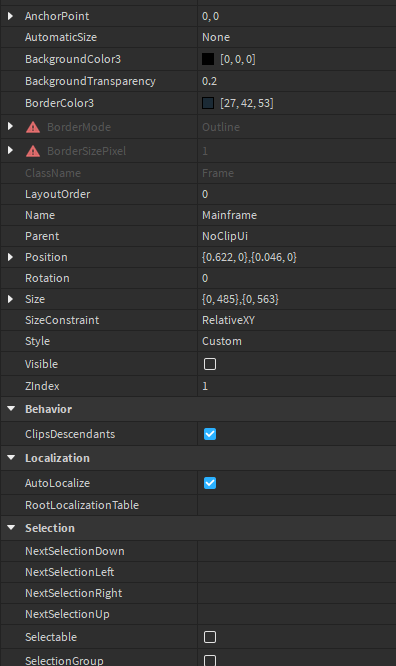Screen dimensions: 396x666
Task: Select the AutomaticSize property label
Action: click(x=61, y=37)
